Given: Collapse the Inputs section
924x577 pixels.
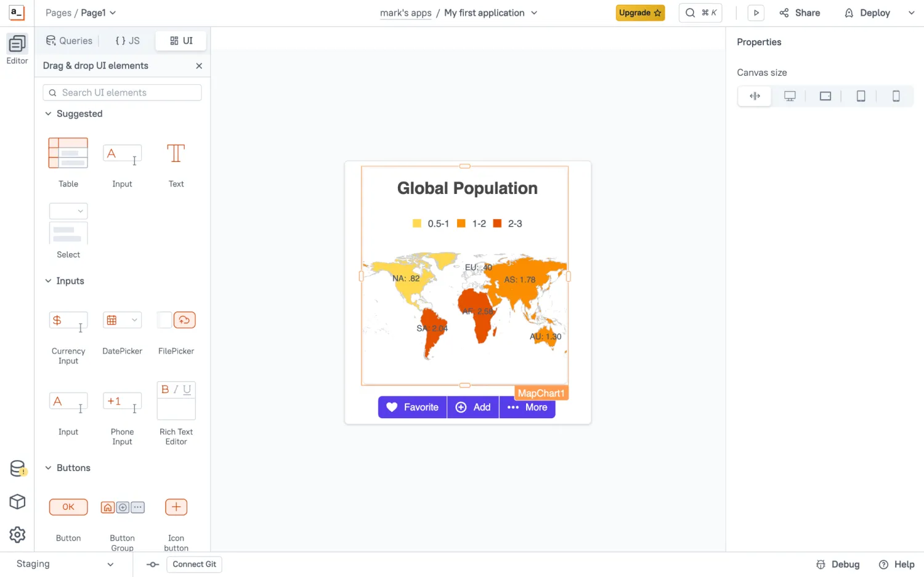Looking at the screenshot, I should [x=48, y=281].
